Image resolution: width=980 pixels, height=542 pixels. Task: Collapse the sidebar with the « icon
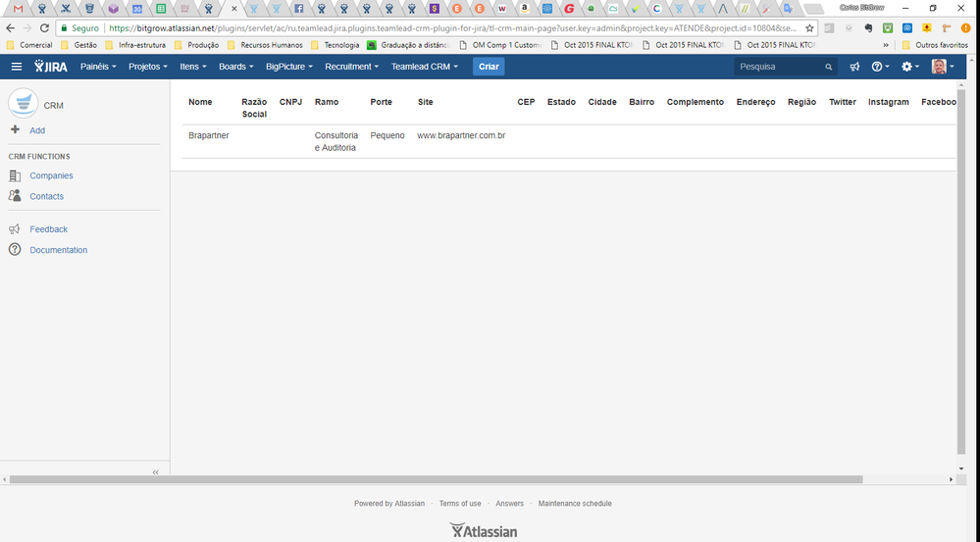pyautogui.click(x=156, y=472)
